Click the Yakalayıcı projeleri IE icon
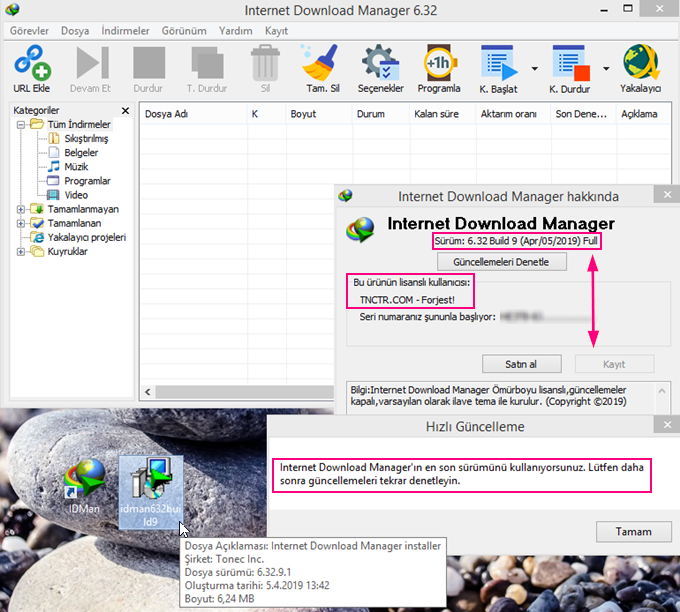 click(x=38, y=237)
